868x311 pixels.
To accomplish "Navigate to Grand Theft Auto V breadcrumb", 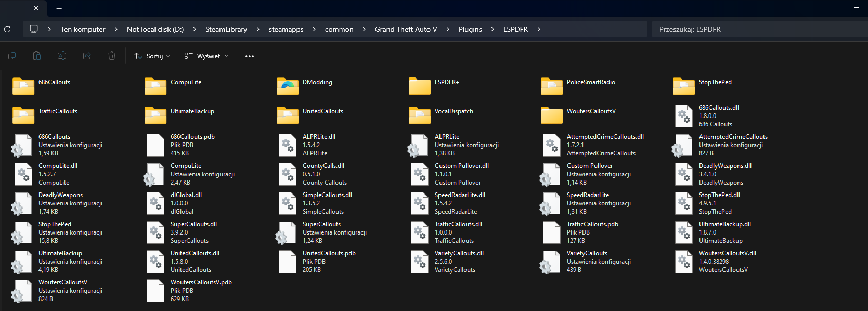I will click(406, 29).
